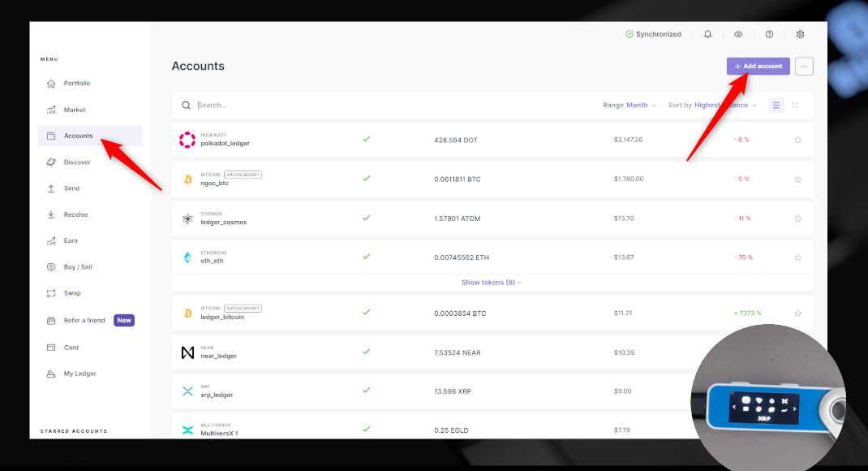Click the My Ledger device icon
868x471 pixels.
pos(51,374)
